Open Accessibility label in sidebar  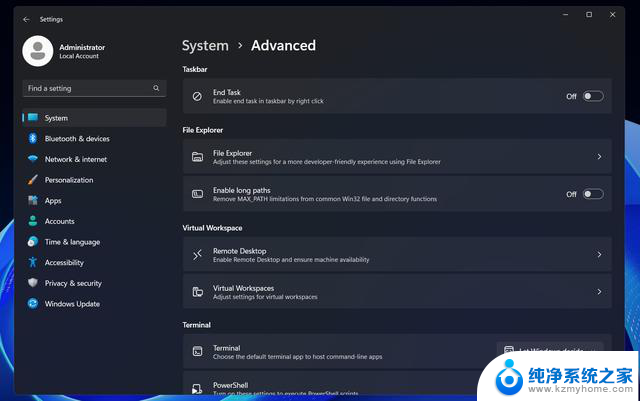tap(64, 262)
